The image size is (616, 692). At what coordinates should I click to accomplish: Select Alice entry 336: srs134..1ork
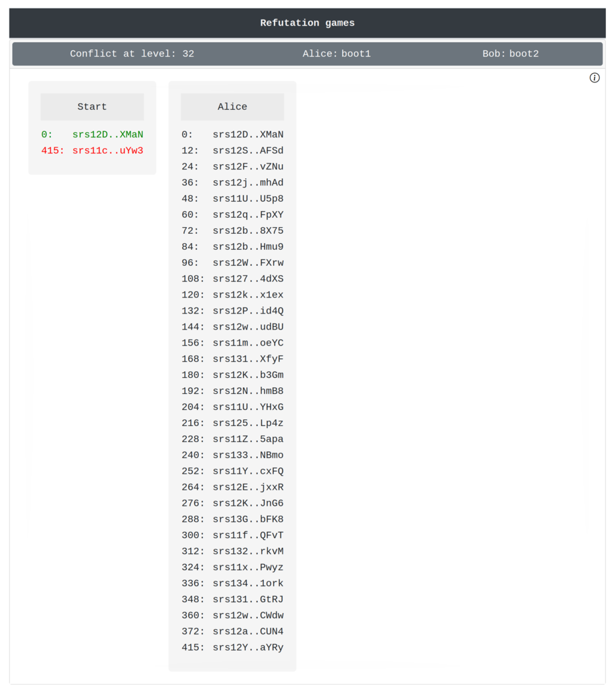tap(232, 583)
